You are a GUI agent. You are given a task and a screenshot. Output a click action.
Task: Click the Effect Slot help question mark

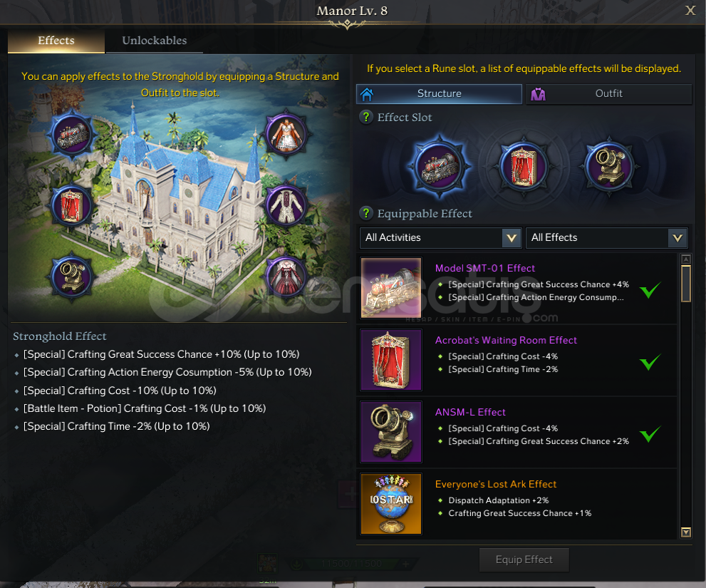[366, 117]
